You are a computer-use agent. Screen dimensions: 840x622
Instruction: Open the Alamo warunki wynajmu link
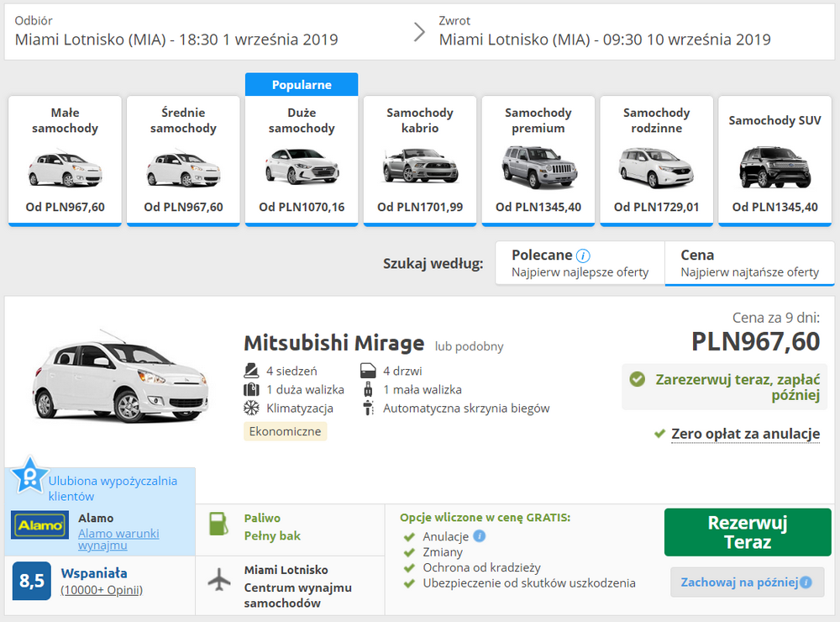(x=118, y=540)
